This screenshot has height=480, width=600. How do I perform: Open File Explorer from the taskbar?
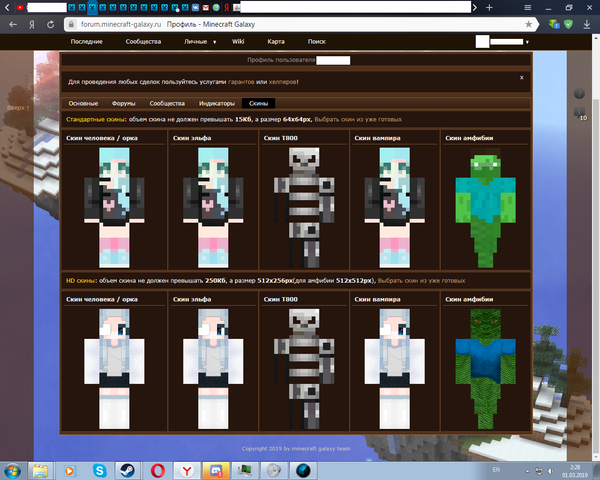click(40, 470)
